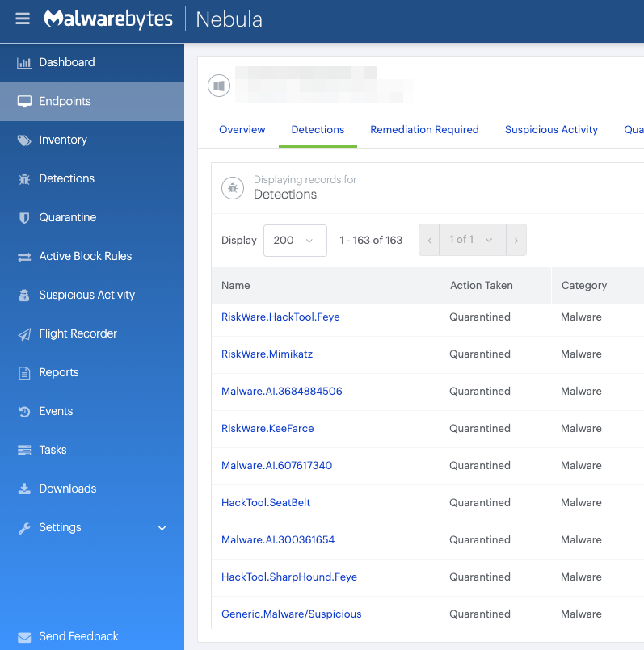Switch to the Suspicious Activity tab

pos(551,130)
